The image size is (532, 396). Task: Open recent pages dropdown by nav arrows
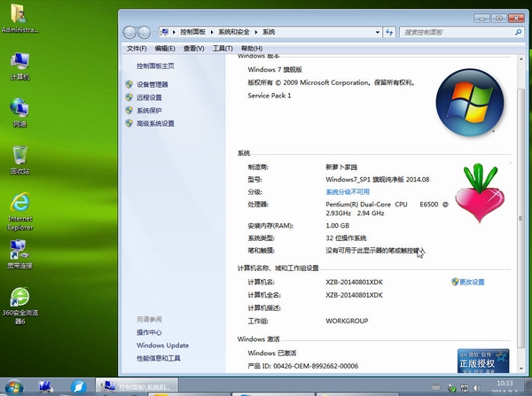154,33
